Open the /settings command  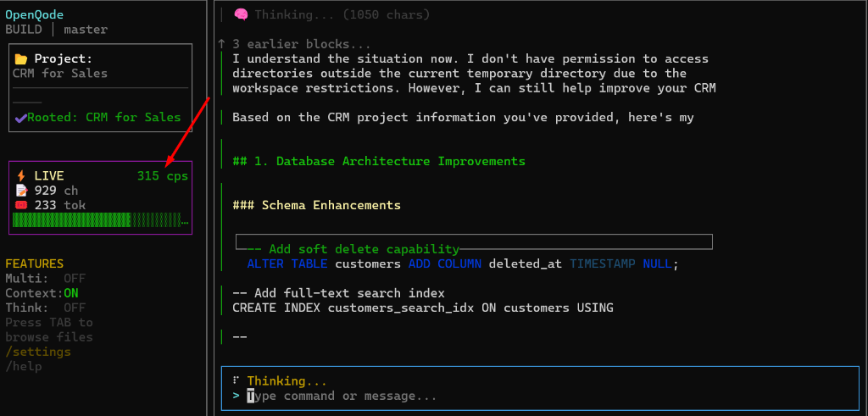point(38,352)
